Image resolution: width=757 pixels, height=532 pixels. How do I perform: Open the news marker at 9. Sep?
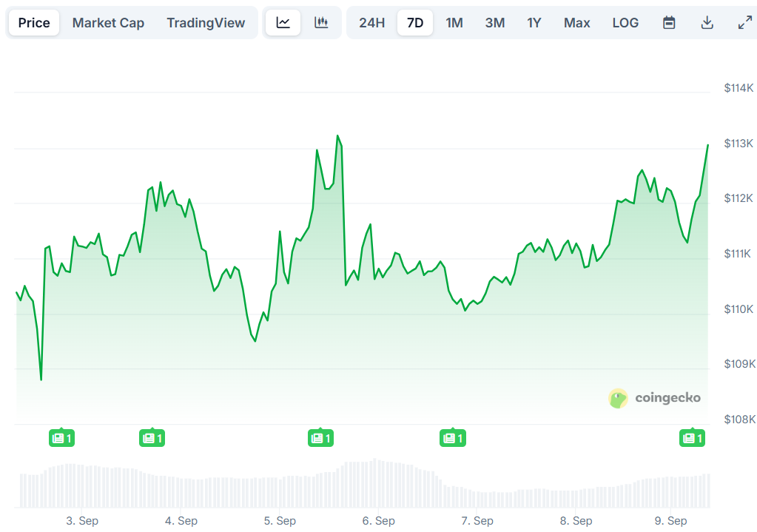coord(693,438)
